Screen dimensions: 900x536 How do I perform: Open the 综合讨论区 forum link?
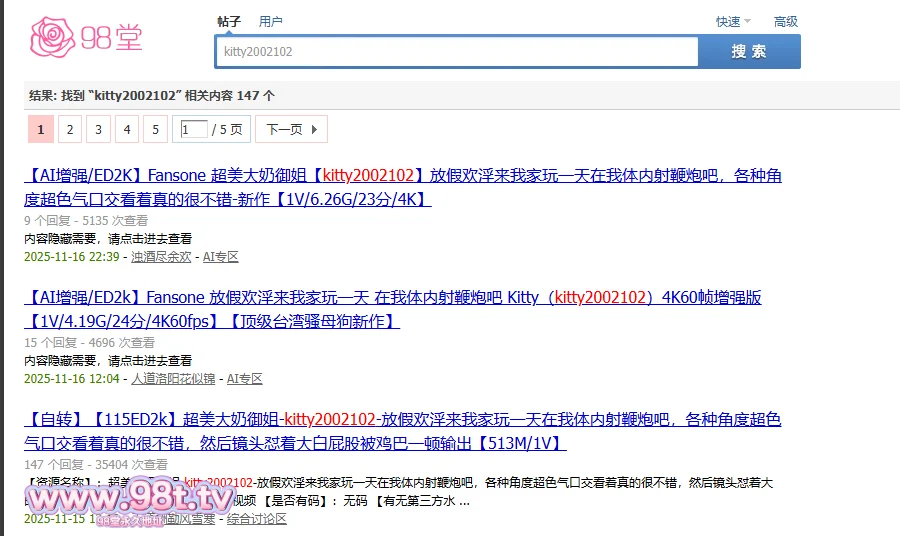tap(257, 519)
